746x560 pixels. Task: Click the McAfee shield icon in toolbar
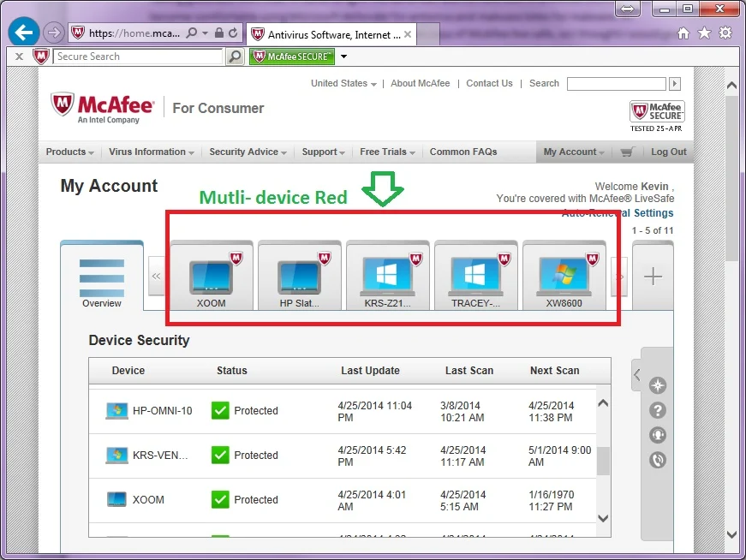coord(41,57)
